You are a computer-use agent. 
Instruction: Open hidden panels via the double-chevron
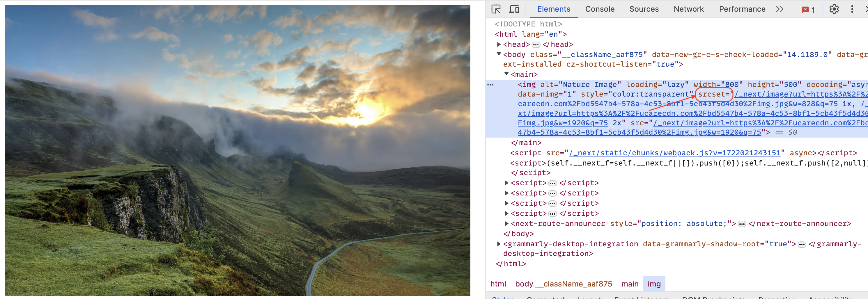click(x=780, y=9)
